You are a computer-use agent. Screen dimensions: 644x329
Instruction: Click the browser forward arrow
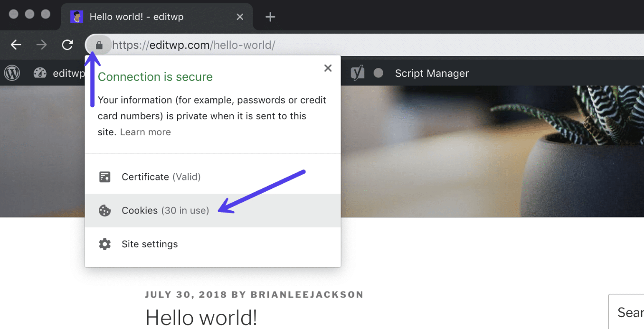coord(42,45)
